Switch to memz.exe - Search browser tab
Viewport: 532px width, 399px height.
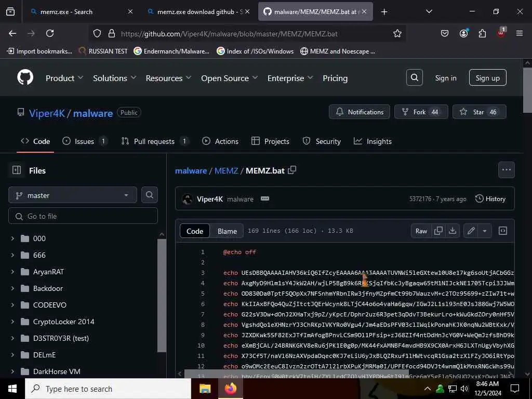[82, 12]
